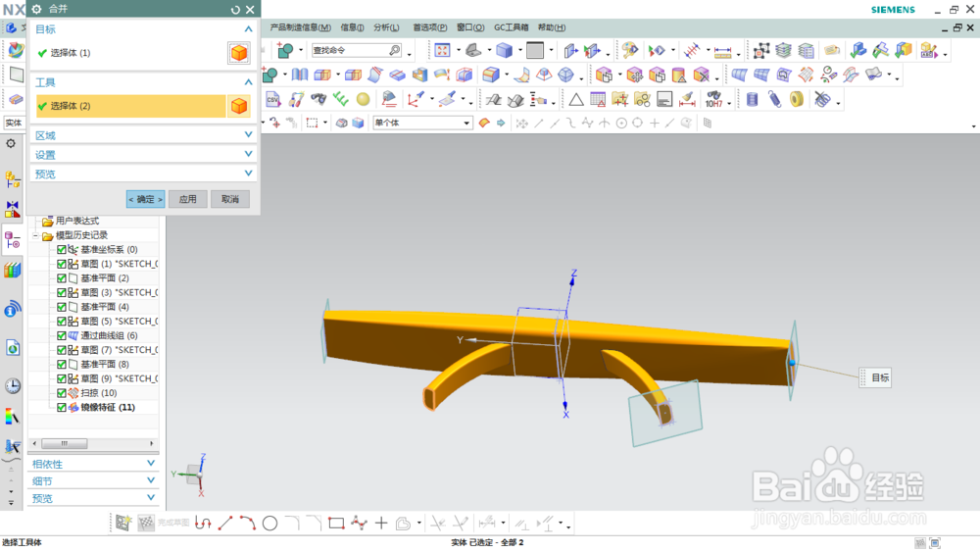Screen dimensions: 980x551
Task: Click the 应用 button
Action: [x=187, y=199]
